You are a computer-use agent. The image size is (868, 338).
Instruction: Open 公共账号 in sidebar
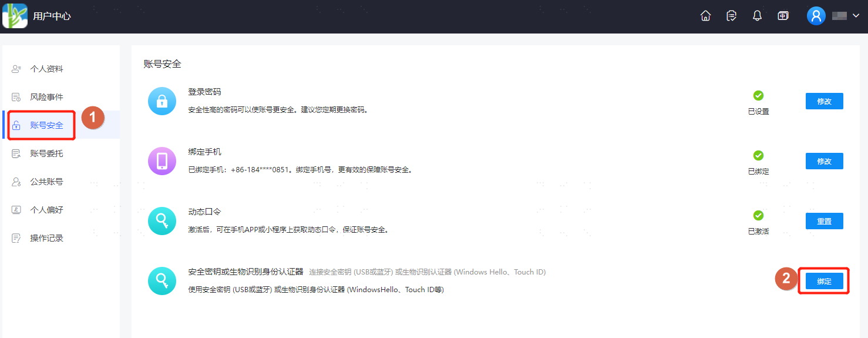click(x=61, y=182)
